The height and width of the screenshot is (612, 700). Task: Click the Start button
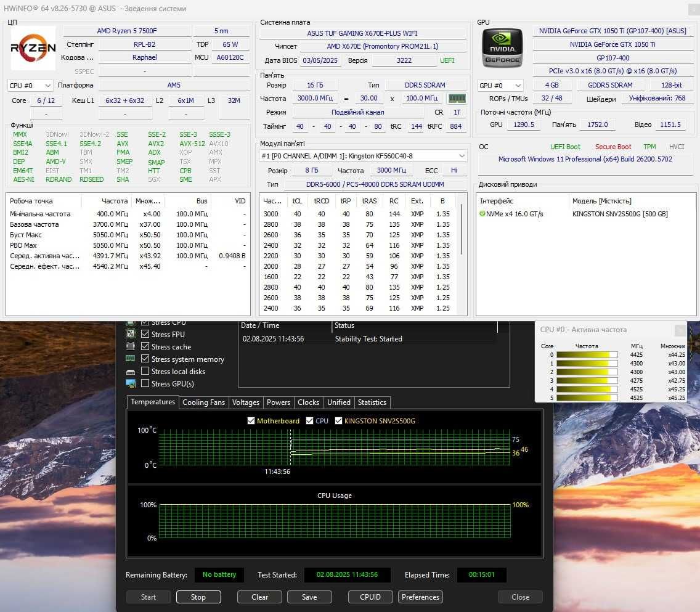(x=149, y=597)
